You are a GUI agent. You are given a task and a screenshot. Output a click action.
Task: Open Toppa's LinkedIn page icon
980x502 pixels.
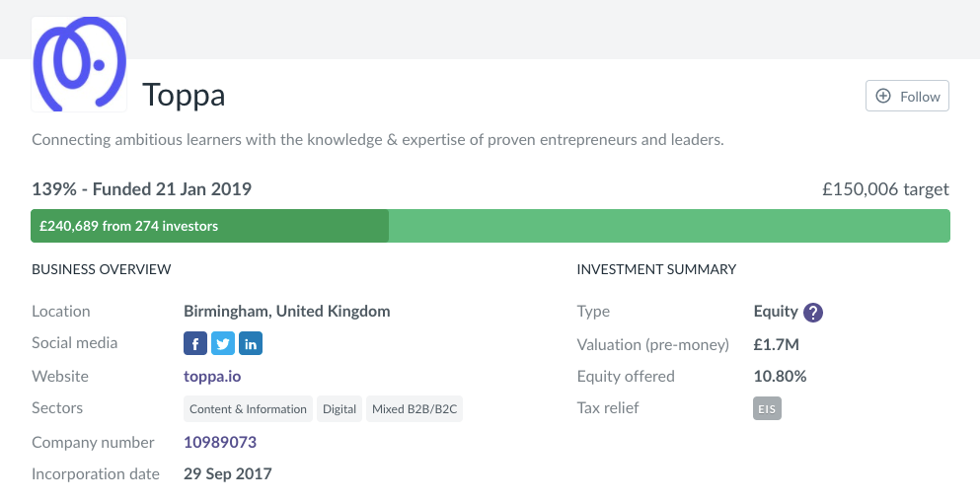click(x=251, y=343)
